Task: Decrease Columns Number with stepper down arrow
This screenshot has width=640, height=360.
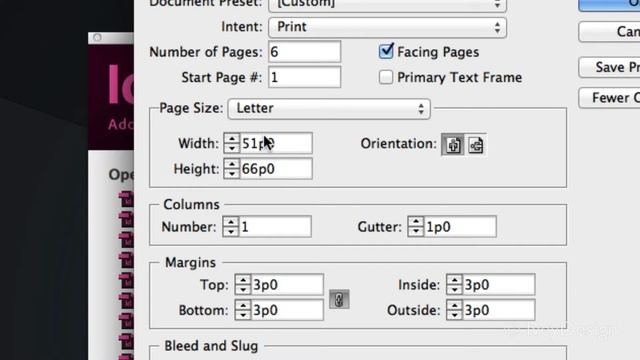Action: tap(231, 232)
